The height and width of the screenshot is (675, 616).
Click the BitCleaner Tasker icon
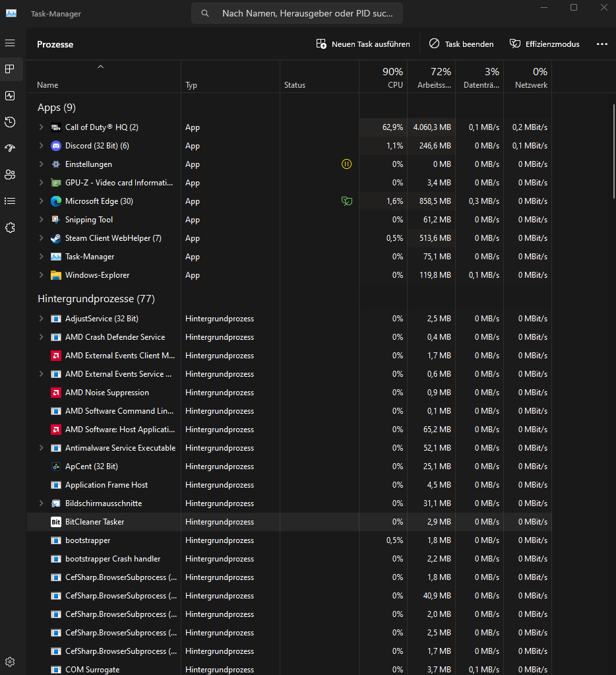tap(56, 522)
